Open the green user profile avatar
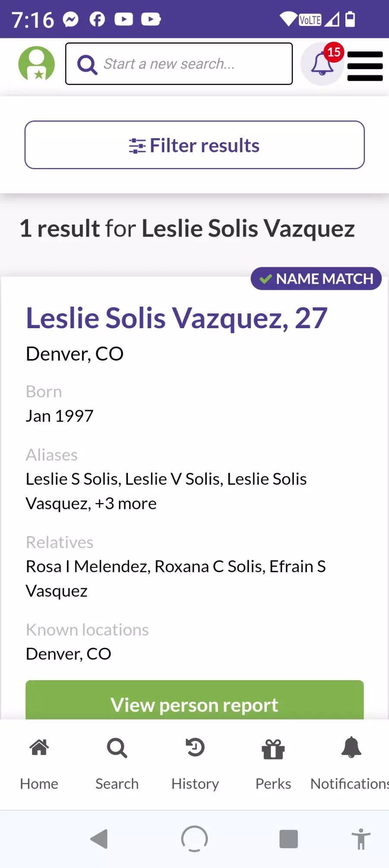Image resolution: width=389 pixels, height=868 pixels. [x=37, y=64]
